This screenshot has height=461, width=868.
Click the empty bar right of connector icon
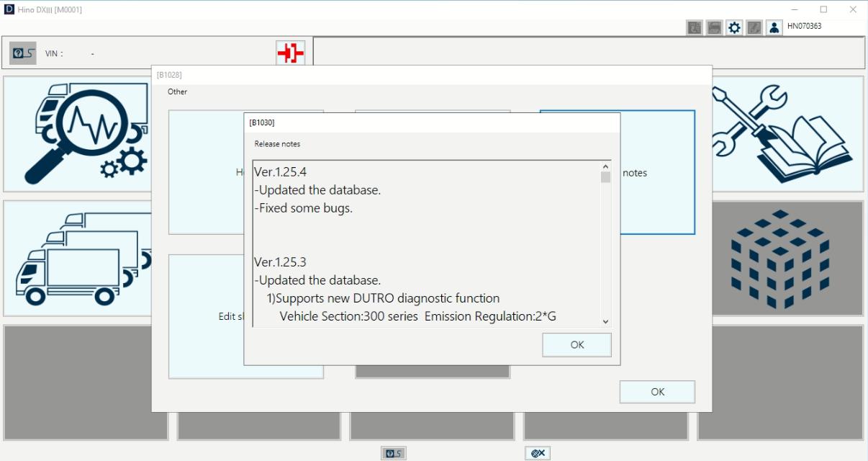tap(589, 53)
